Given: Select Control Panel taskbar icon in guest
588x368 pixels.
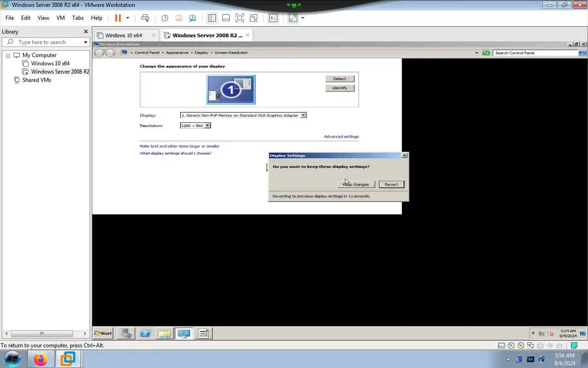Looking at the screenshot, I should (184, 333).
